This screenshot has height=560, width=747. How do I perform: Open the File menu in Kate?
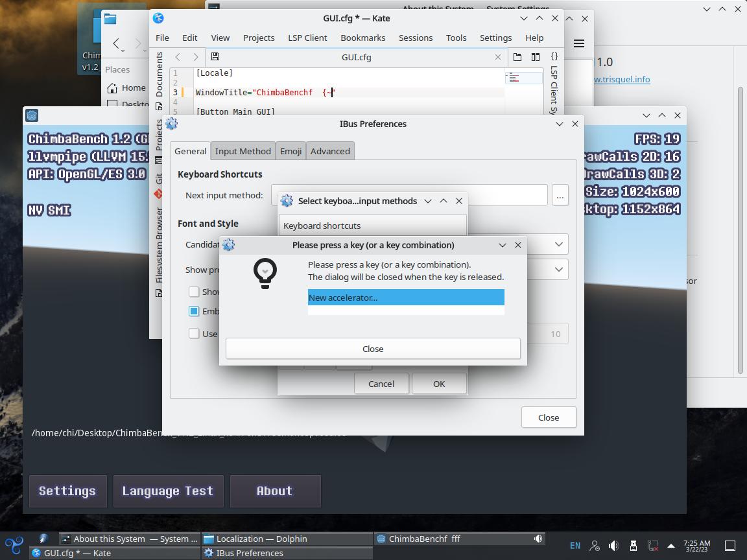(x=162, y=38)
